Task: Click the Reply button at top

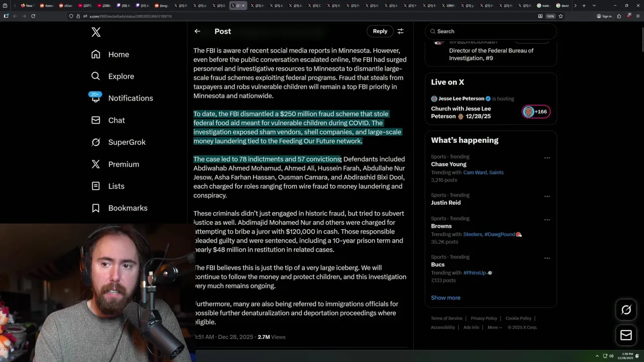Action: click(x=380, y=31)
